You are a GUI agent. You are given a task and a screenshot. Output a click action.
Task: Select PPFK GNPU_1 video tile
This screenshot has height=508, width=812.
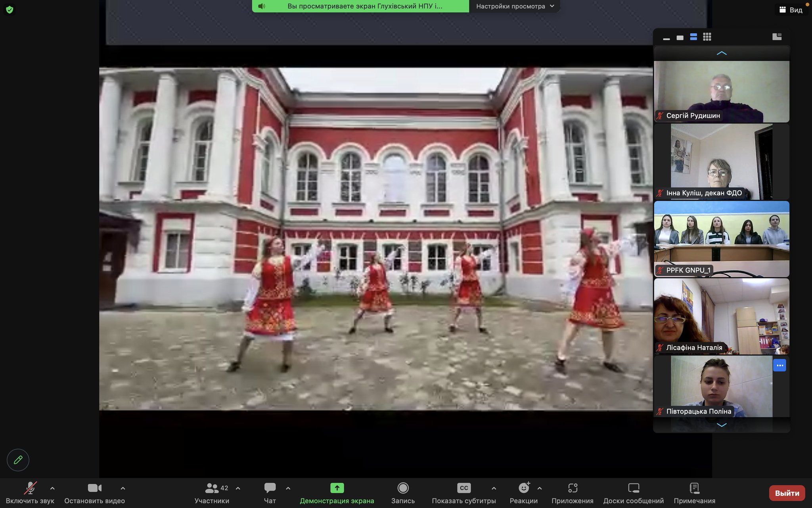[x=722, y=239]
